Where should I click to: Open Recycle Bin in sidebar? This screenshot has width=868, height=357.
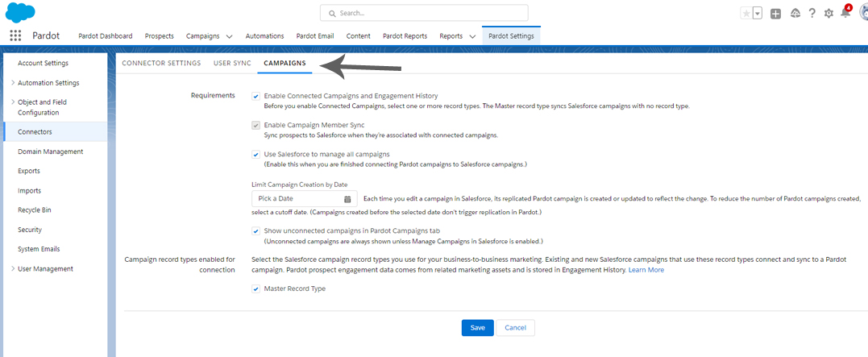(x=35, y=210)
